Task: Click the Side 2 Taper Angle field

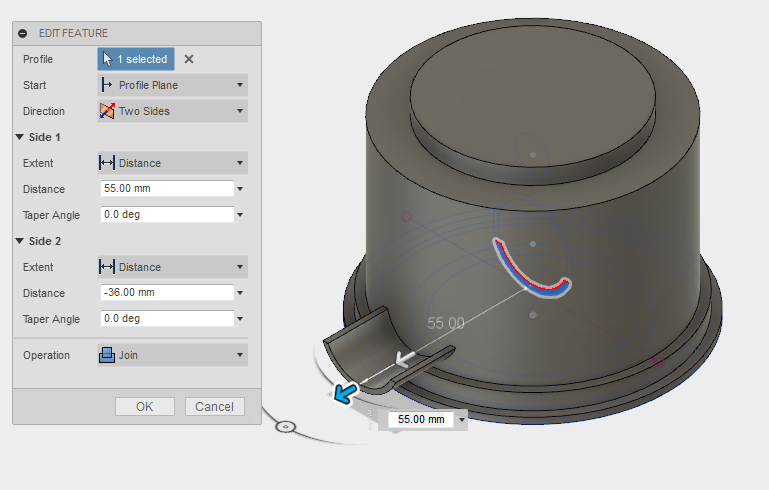Action: point(167,319)
